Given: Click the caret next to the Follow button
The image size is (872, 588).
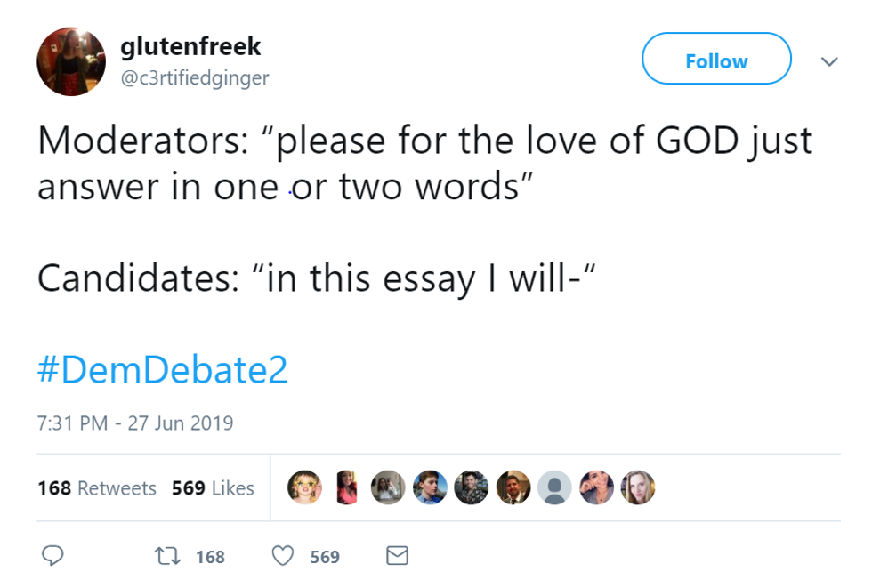Looking at the screenshot, I should click(830, 60).
